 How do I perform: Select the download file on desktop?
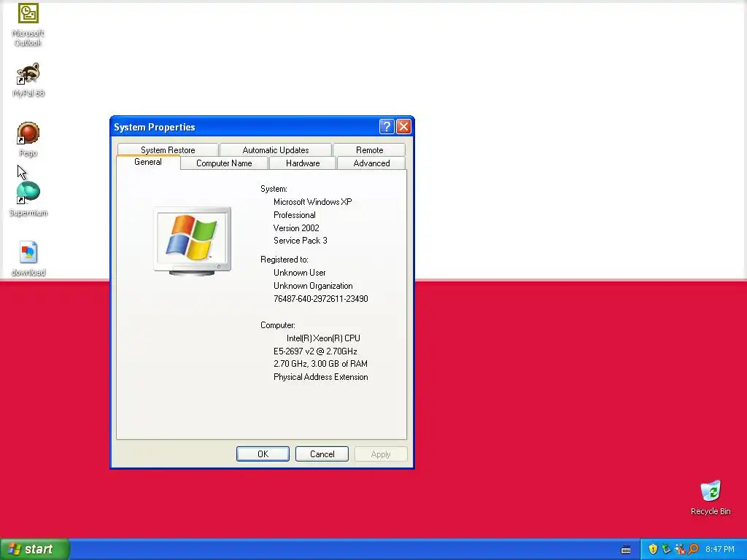point(28,259)
